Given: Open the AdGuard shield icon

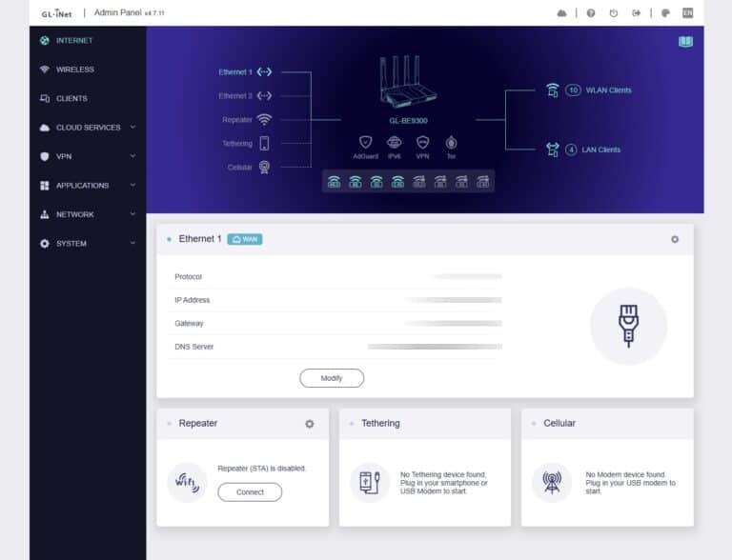Looking at the screenshot, I should point(366,142).
